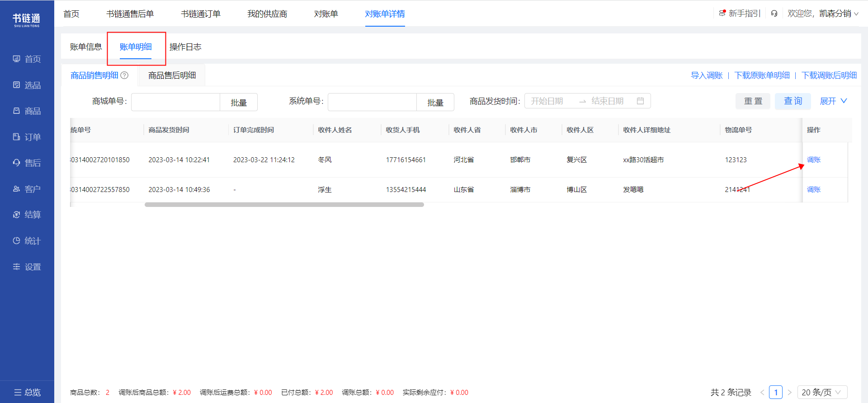
Task: Click phone number 13554215444
Action: click(406, 190)
